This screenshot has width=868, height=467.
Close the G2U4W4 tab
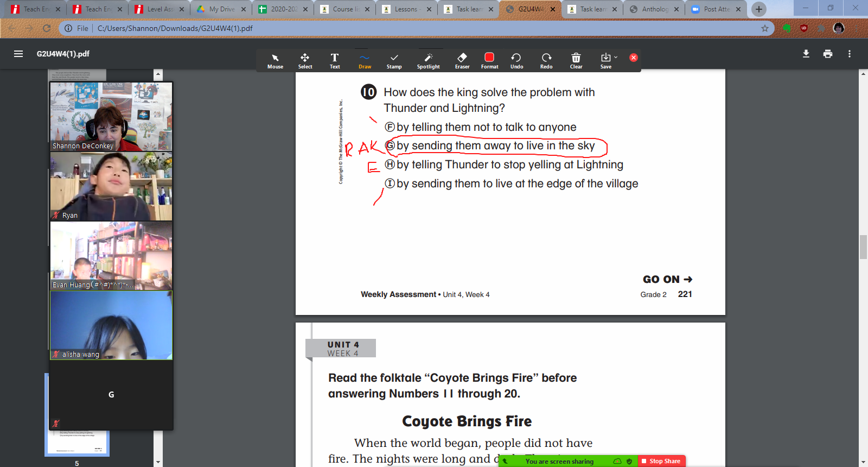(x=553, y=9)
